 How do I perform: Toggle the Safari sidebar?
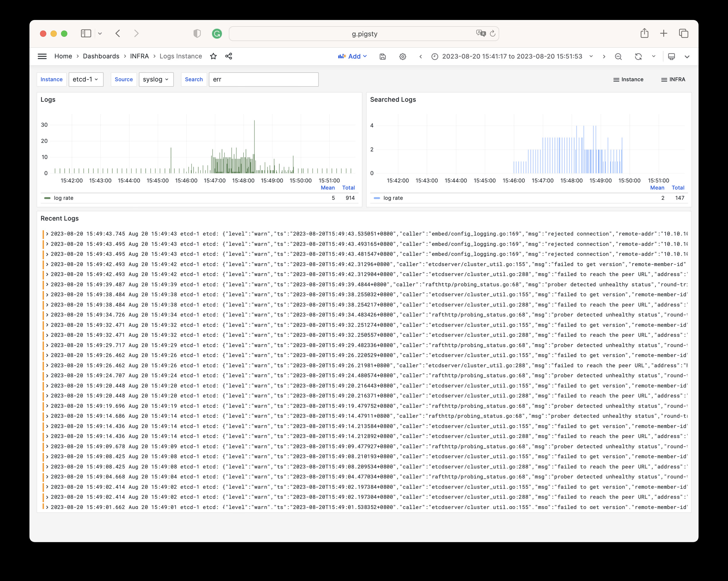tap(86, 33)
